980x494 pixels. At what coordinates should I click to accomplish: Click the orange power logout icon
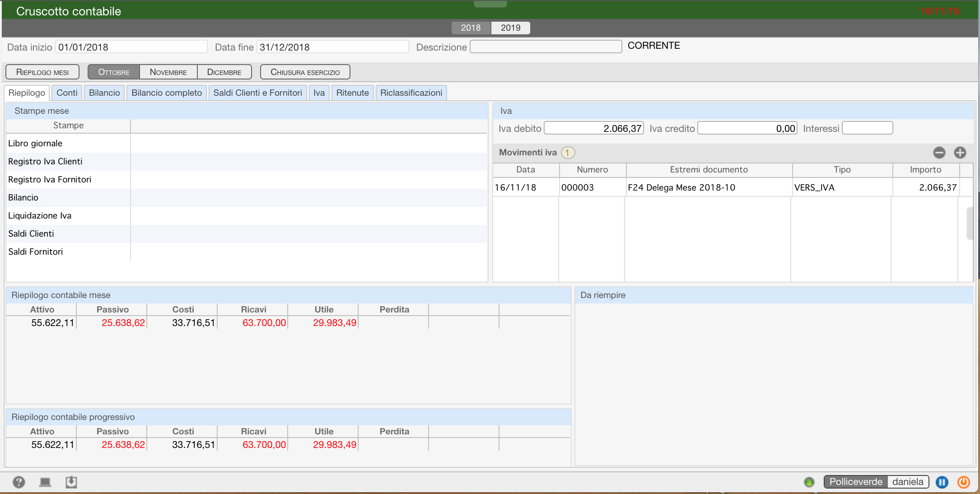964,482
